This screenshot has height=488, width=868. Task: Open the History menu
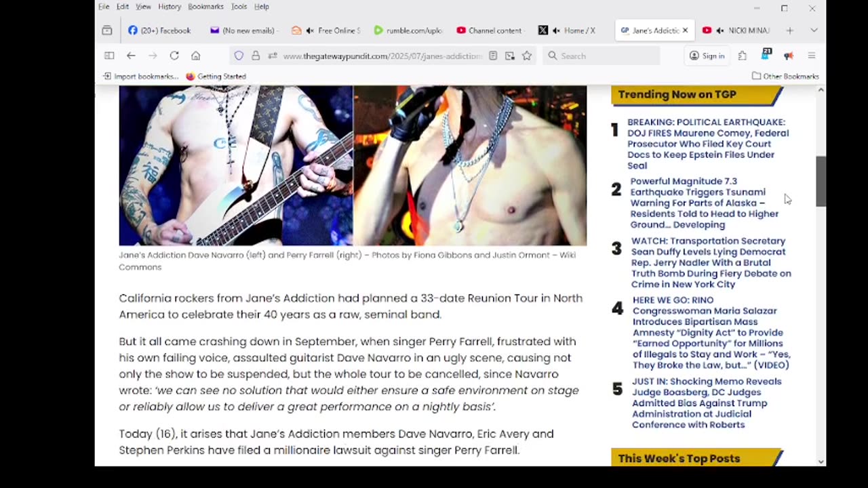170,7
